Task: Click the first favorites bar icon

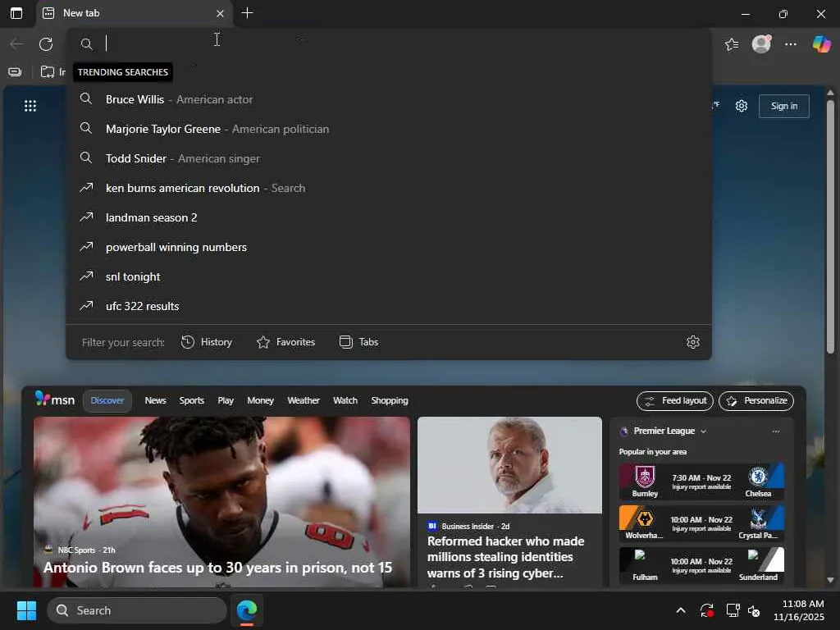Action: click(15, 72)
